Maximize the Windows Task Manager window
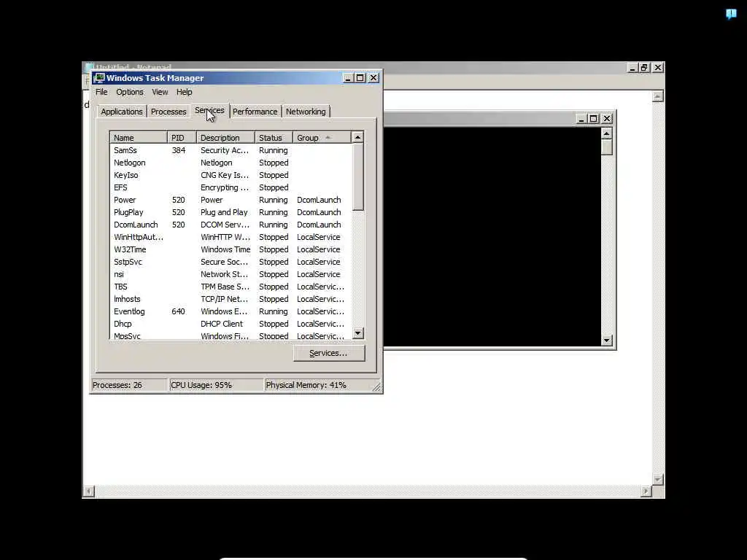 [360, 77]
